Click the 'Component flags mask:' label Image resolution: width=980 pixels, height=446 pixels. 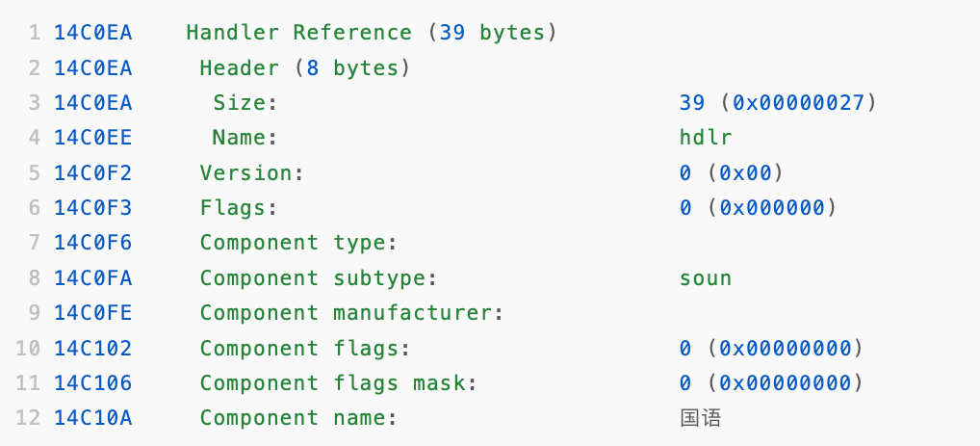[x=339, y=382]
